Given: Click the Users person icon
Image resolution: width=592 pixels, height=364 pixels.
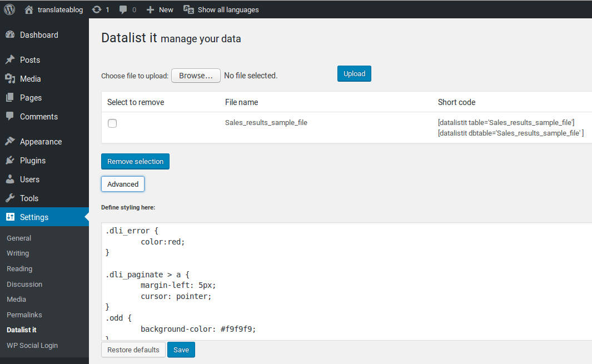Looking at the screenshot, I should pyautogui.click(x=10, y=179).
